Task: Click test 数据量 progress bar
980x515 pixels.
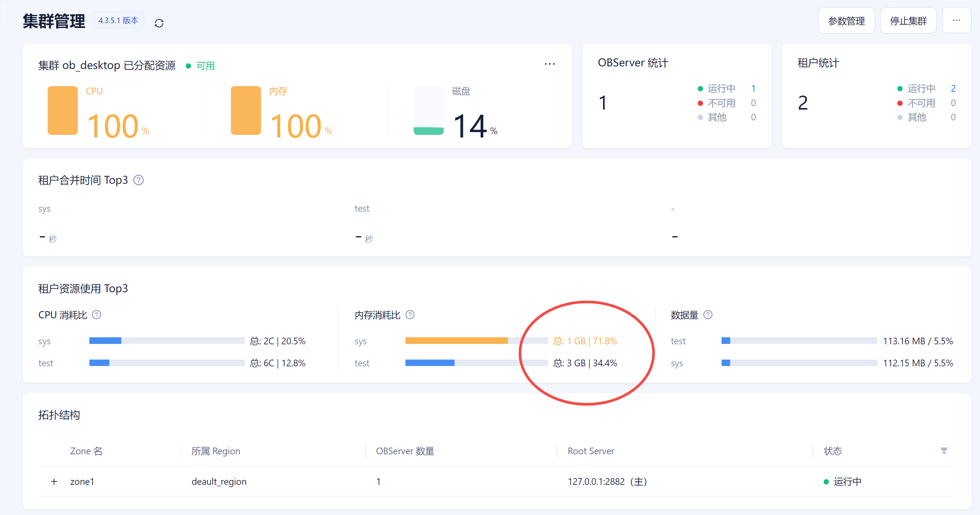Action: [x=799, y=341]
